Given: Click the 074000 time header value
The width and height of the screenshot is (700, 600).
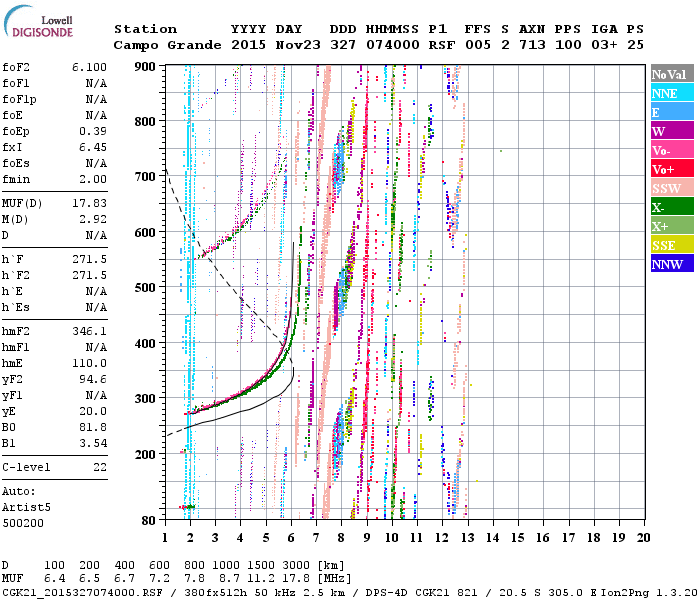Looking at the screenshot, I should point(392,45).
